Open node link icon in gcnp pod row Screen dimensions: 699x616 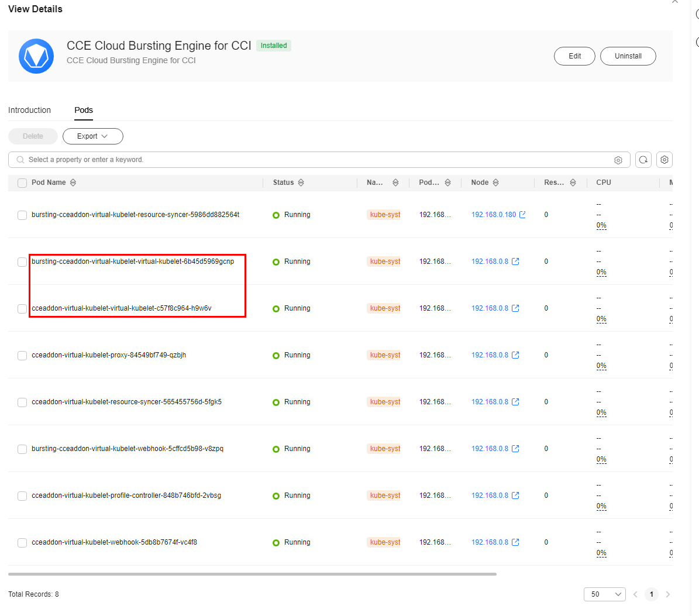(x=515, y=261)
